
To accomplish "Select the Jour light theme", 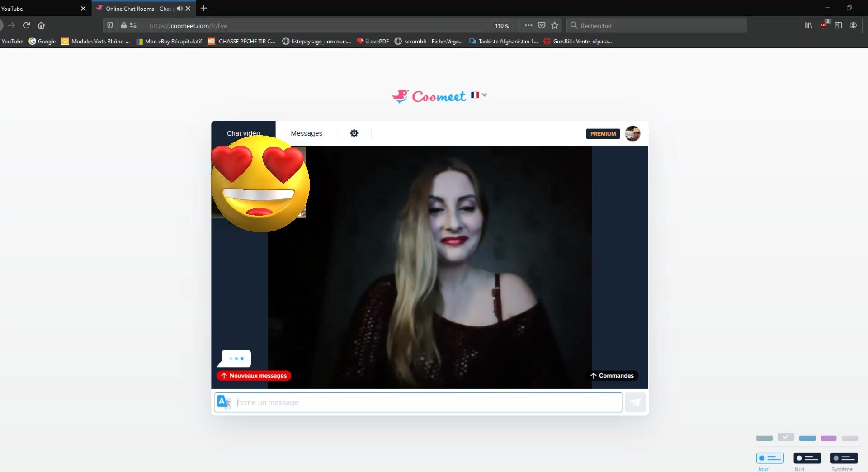I will 769,458.
